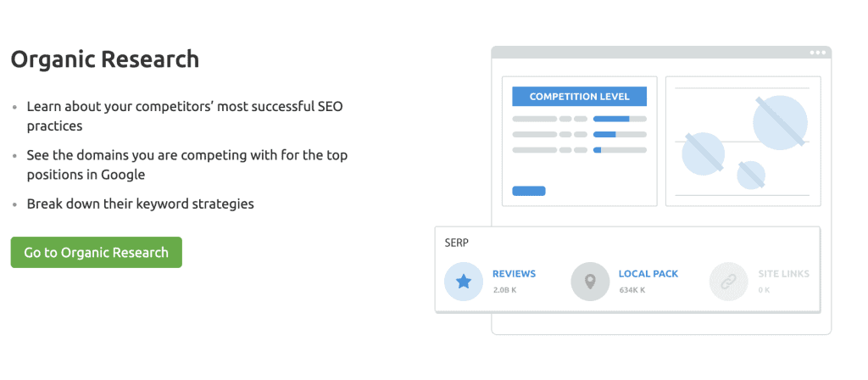This screenshot has height=380, width=868.
Task: Open the REVIEWS label link
Action: (x=514, y=274)
